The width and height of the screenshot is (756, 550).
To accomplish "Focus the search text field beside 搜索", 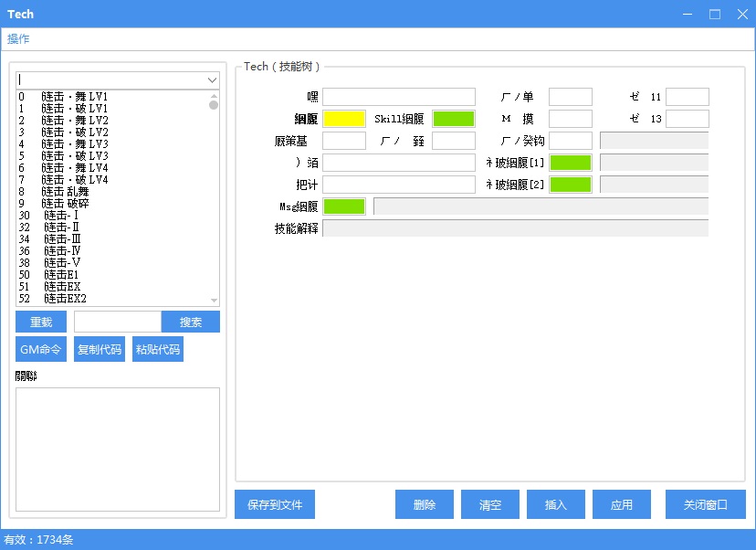I will pos(117,322).
